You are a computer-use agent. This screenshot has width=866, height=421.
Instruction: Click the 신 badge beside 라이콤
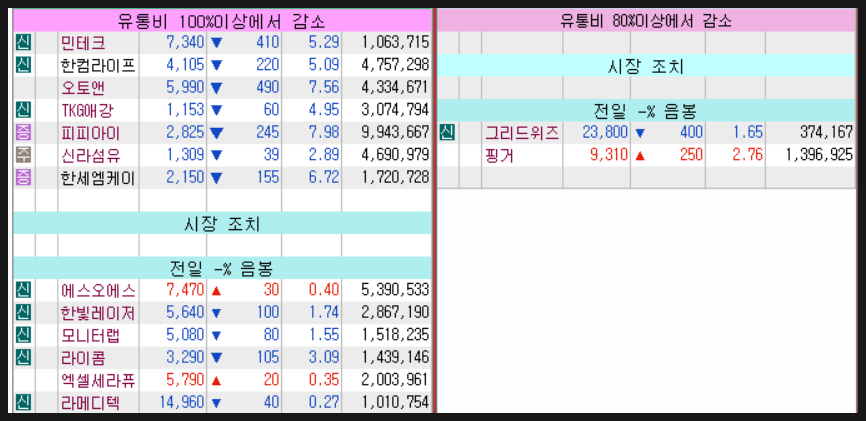click(x=24, y=357)
